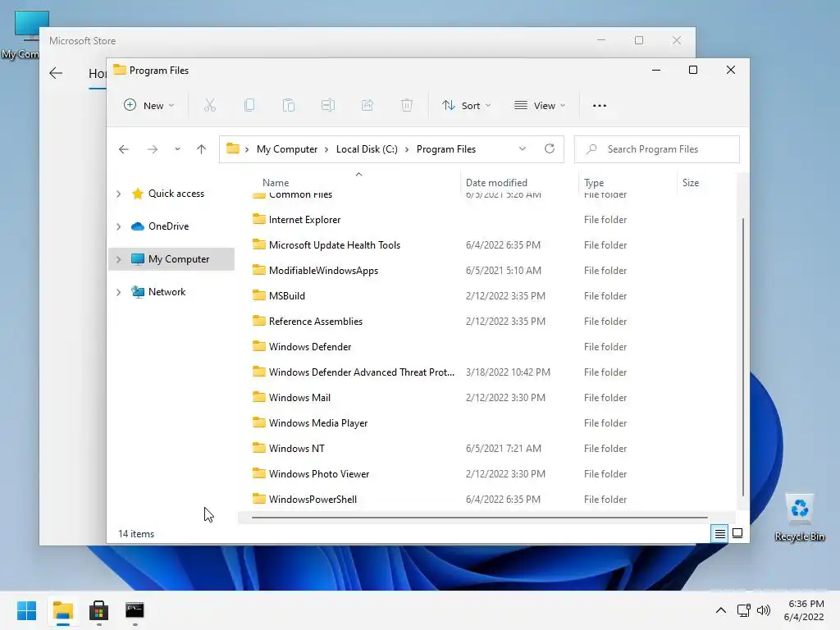This screenshot has width=840, height=630.
Task: Click the horizontal scrollbar below file list
Action: [x=479, y=518]
